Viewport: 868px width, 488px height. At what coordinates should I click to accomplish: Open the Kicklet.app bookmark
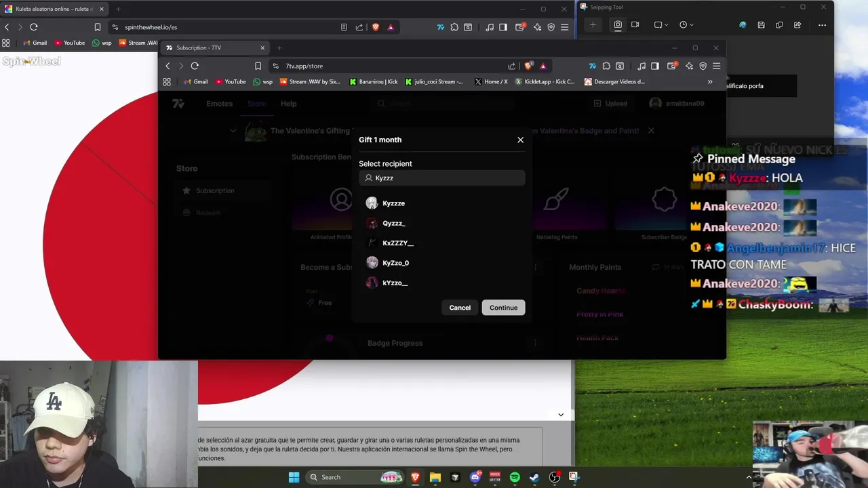coord(545,81)
